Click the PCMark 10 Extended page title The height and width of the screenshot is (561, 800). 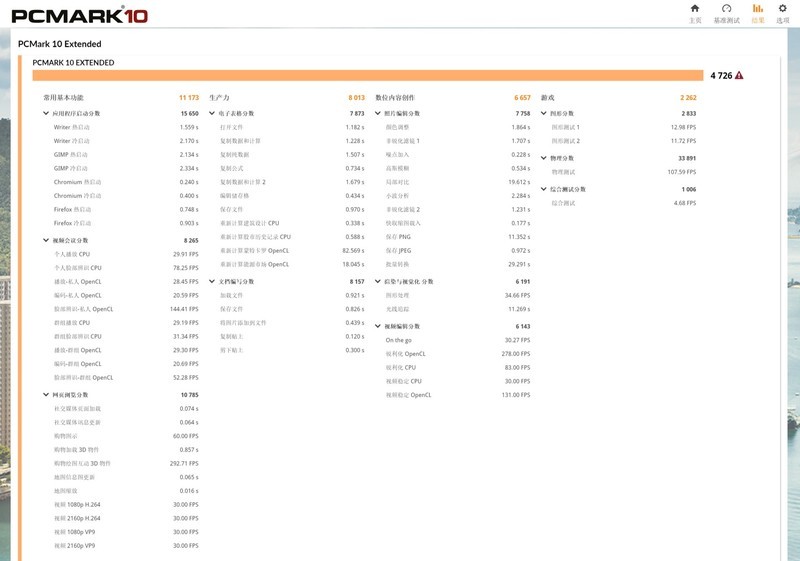[x=60, y=44]
